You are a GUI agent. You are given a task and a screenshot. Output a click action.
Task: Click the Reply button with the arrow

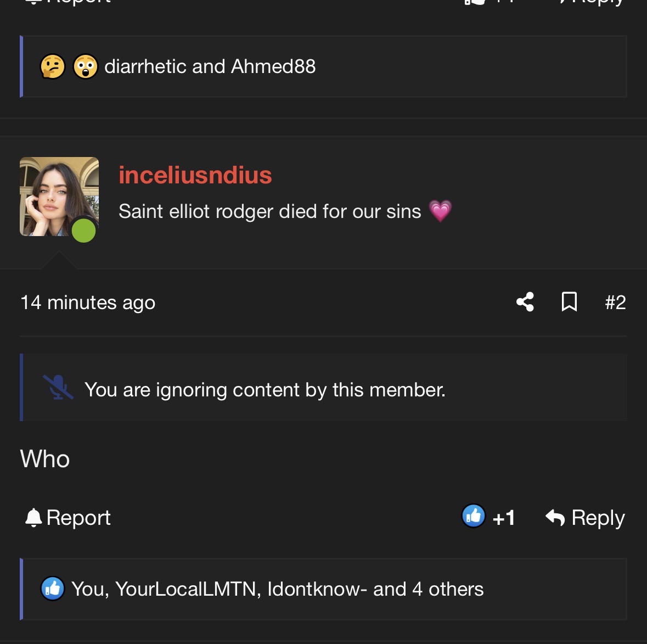[584, 517]
